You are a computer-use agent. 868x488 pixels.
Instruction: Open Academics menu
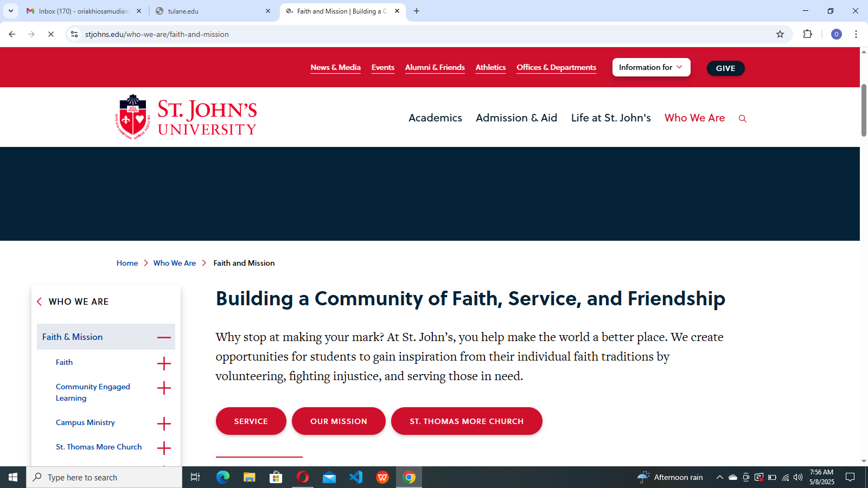[435, 118]
